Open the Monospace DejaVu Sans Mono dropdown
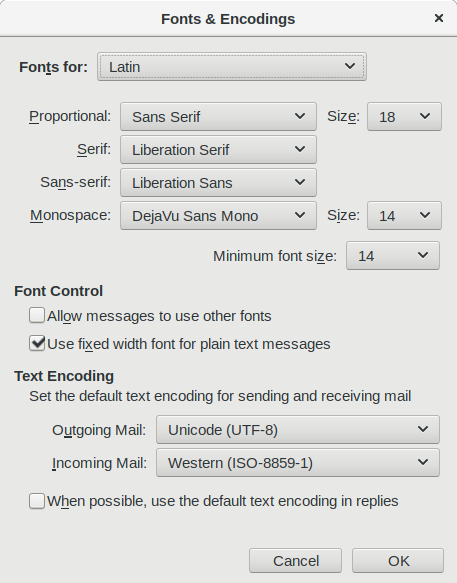The width and height of the screenshot is (457, 583). (x=218, y=216)
